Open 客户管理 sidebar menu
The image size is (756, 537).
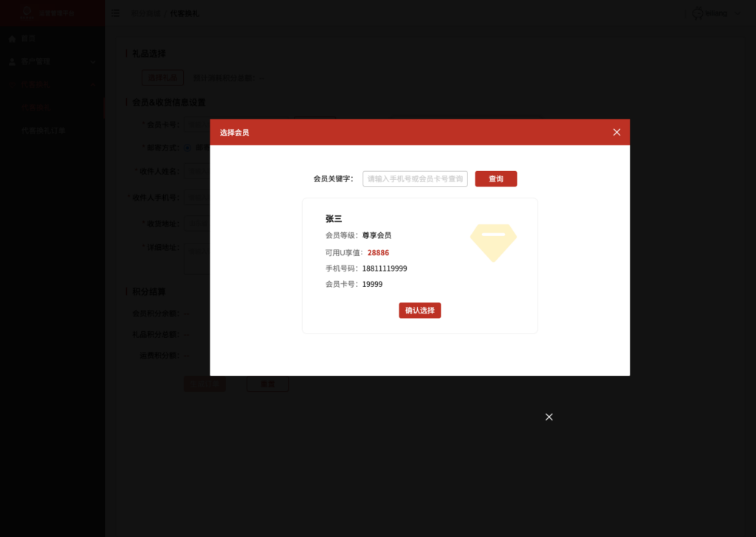coord(52,62)
